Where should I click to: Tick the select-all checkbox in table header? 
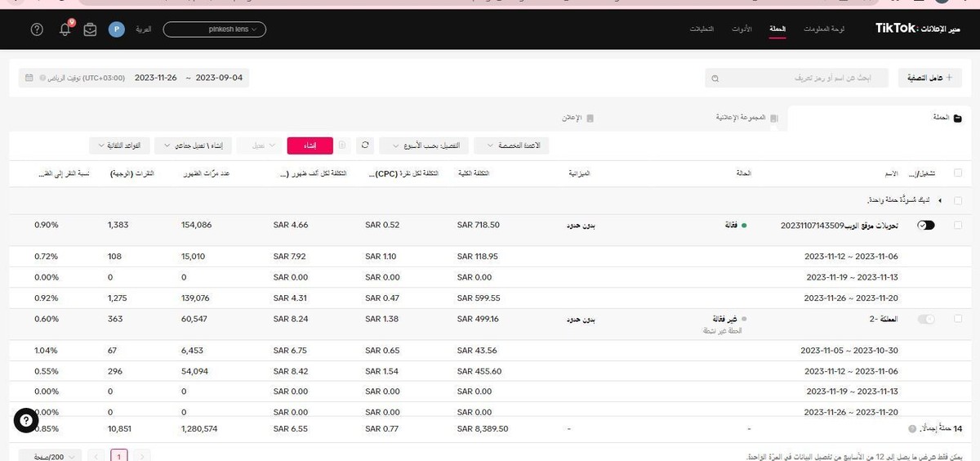coord(957,173)
